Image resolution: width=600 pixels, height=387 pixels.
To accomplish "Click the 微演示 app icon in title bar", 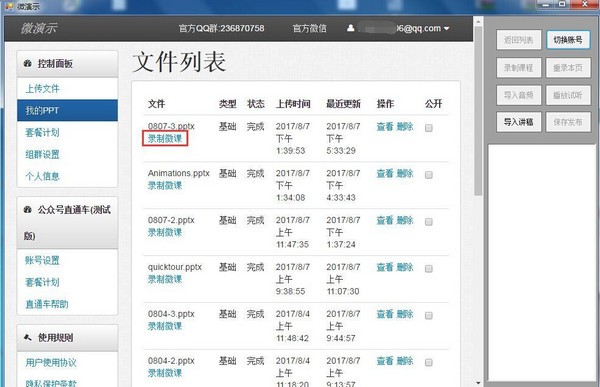I will coord(9,6).
